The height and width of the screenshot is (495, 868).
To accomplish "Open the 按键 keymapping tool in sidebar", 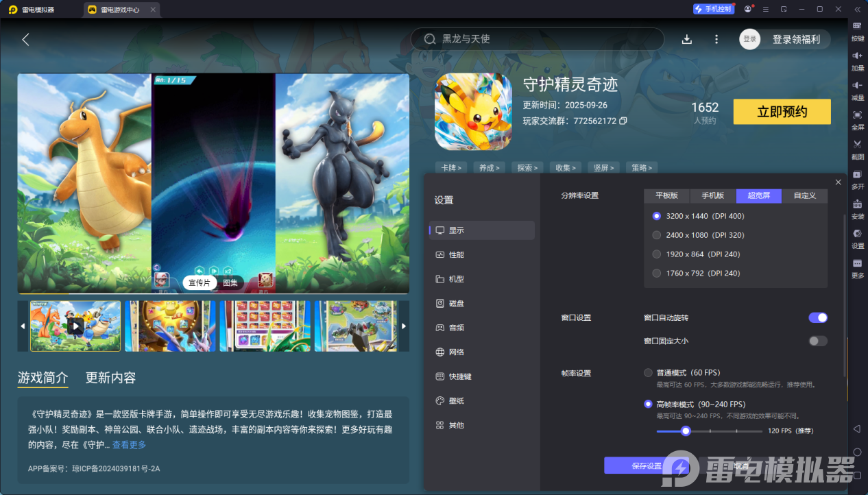I will click(857, 30).
